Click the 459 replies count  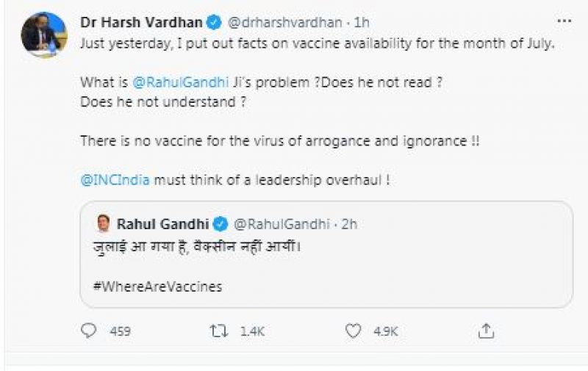pos(120,332)
